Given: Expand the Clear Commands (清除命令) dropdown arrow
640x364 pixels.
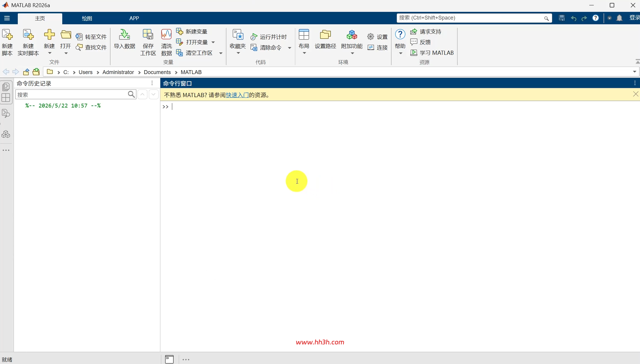Looking at the screenshot, I should 289,48.
